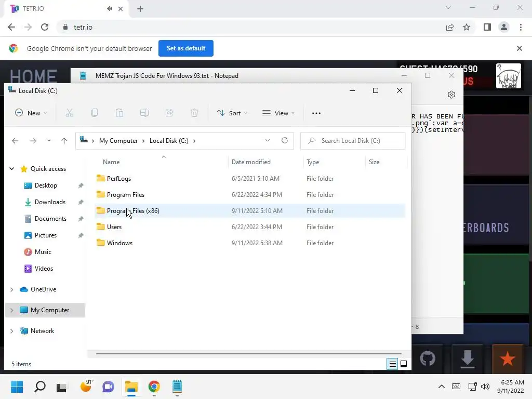Screen dimensions: 532x399
Task: Expand the My Computer tree node
Action: click(x=12, y=310)
